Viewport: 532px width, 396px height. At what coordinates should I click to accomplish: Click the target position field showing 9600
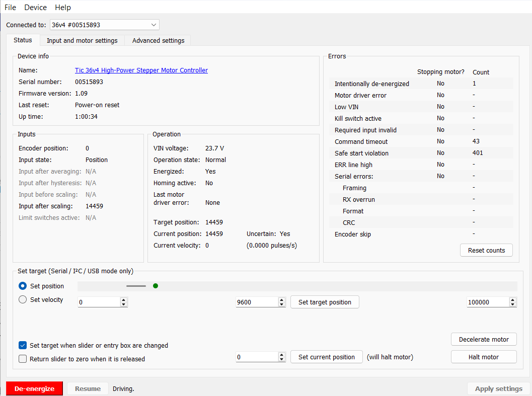click(257, 302)
